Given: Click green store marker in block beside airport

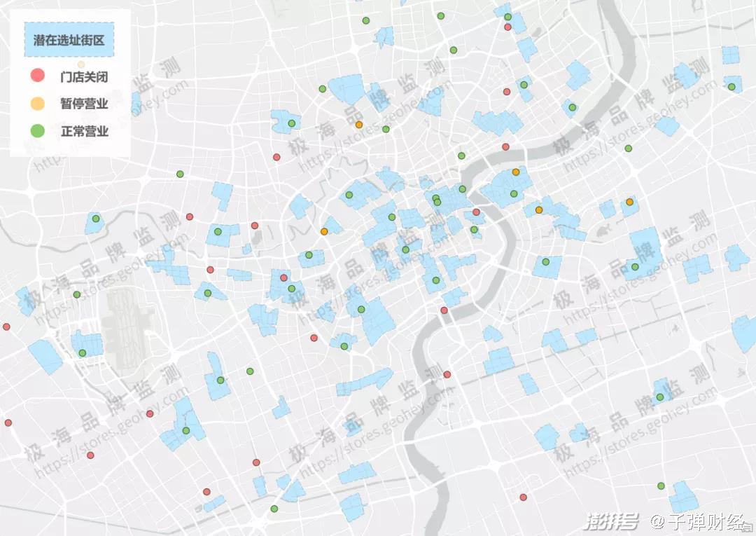Looking at the screenshot, I should (x=83, y=353).
